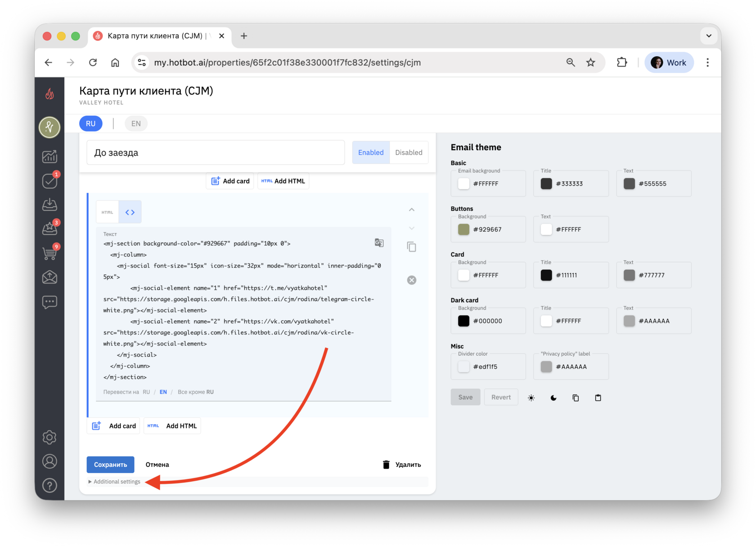Open the analytics chart section in sidebar

(x=49, y=157)
